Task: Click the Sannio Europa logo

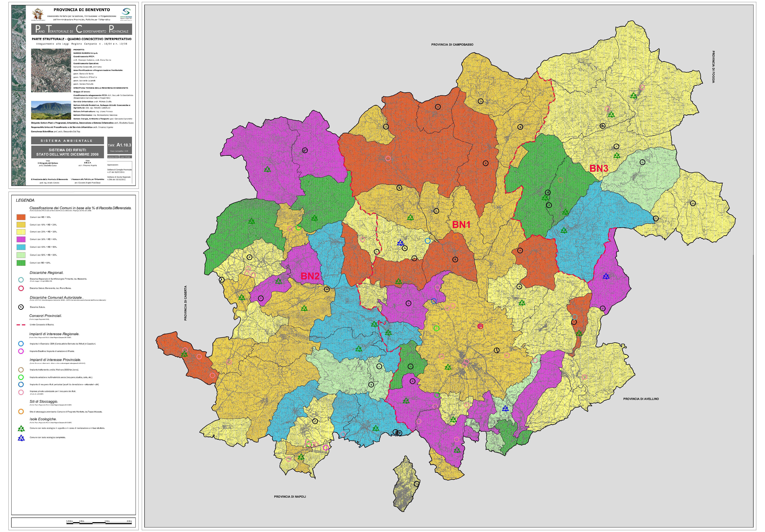Action: point(126,14)
